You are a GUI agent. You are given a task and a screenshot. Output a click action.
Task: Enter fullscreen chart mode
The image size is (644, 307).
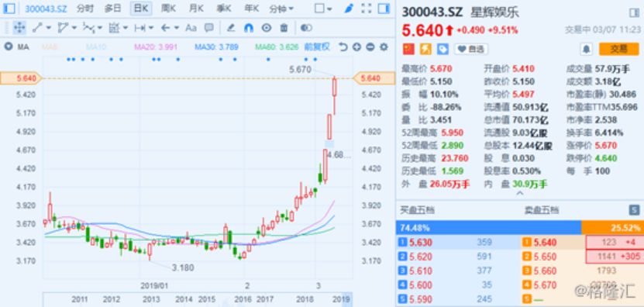[x=367, y=9]
